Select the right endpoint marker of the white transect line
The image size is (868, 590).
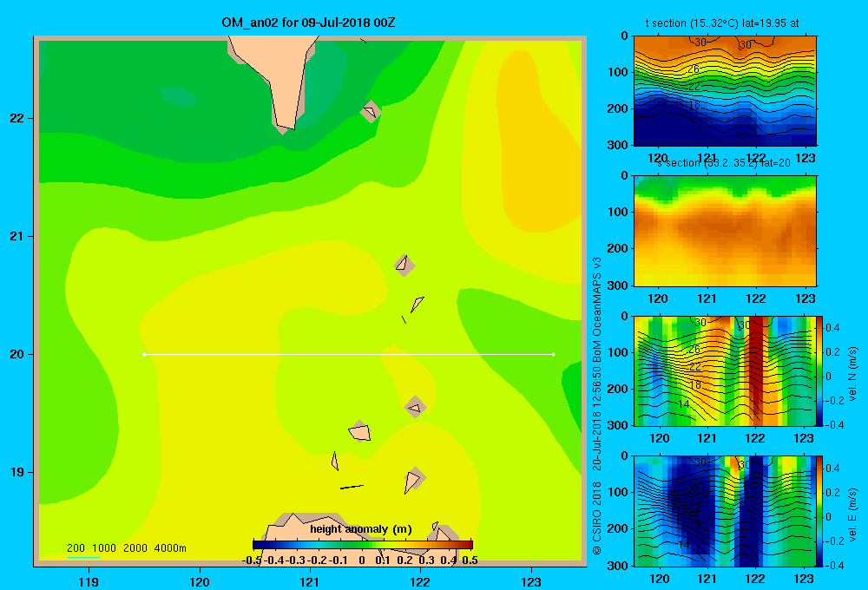coord(554,354)
